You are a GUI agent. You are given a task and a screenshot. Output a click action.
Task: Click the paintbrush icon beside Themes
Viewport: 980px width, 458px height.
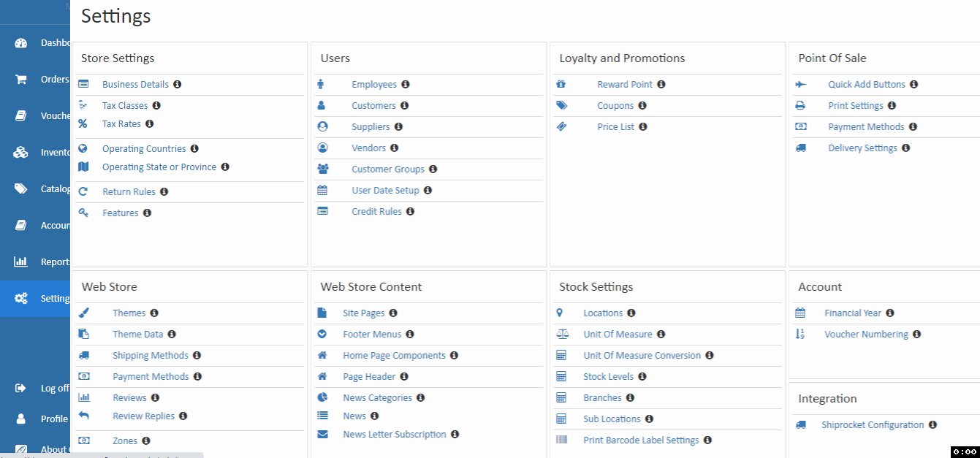tap(84, 313)
